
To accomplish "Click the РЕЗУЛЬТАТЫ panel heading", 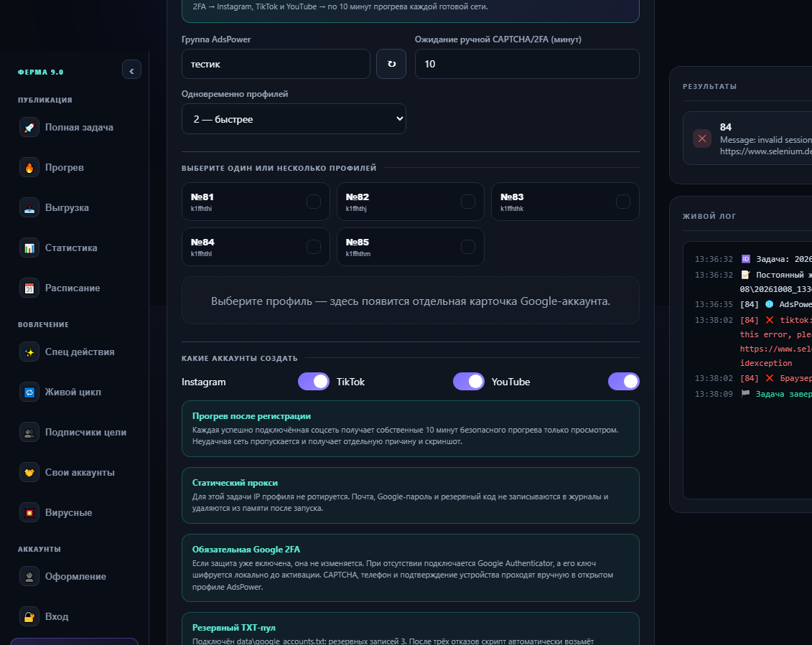I will point(709,86).
